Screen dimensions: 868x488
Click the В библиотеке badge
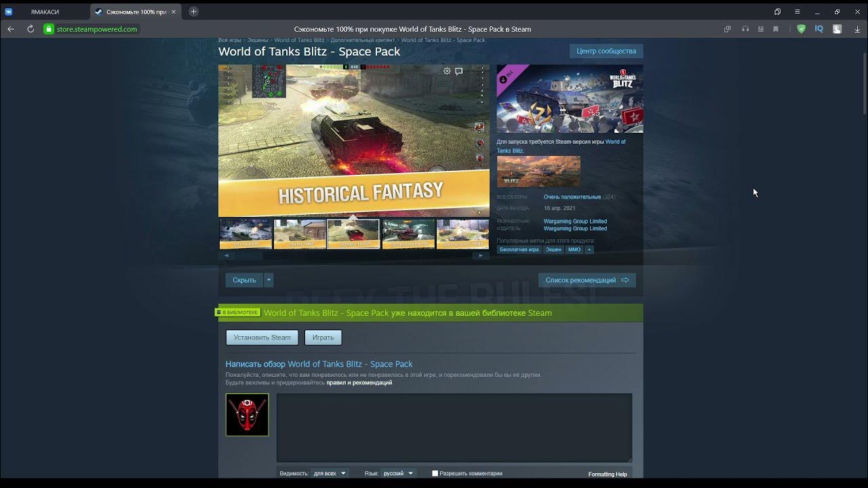[237, 312]
